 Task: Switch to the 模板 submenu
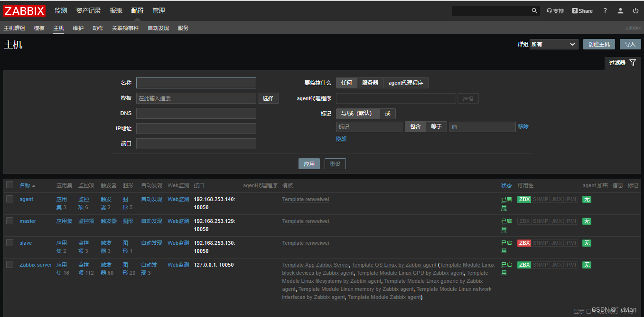click(39, 29)
